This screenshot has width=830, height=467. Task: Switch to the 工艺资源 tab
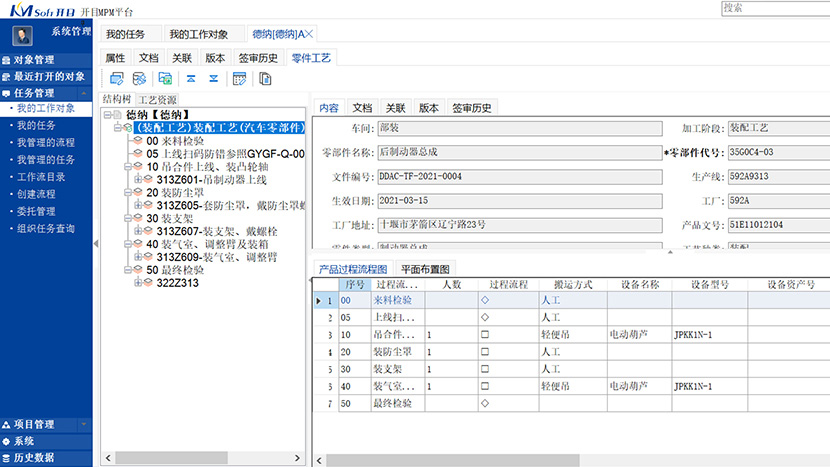[x=157, y=100]
